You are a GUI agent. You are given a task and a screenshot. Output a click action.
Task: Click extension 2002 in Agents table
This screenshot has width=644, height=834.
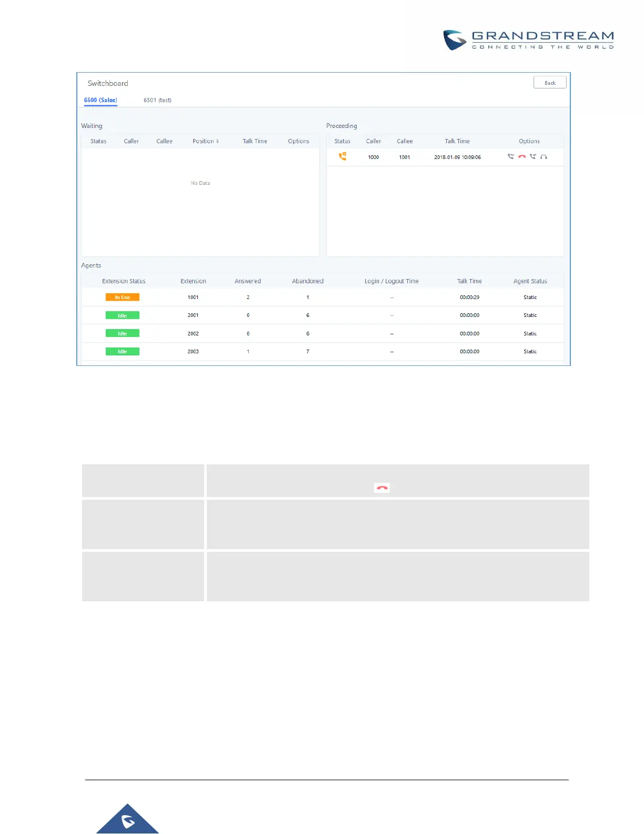(193, 333)
